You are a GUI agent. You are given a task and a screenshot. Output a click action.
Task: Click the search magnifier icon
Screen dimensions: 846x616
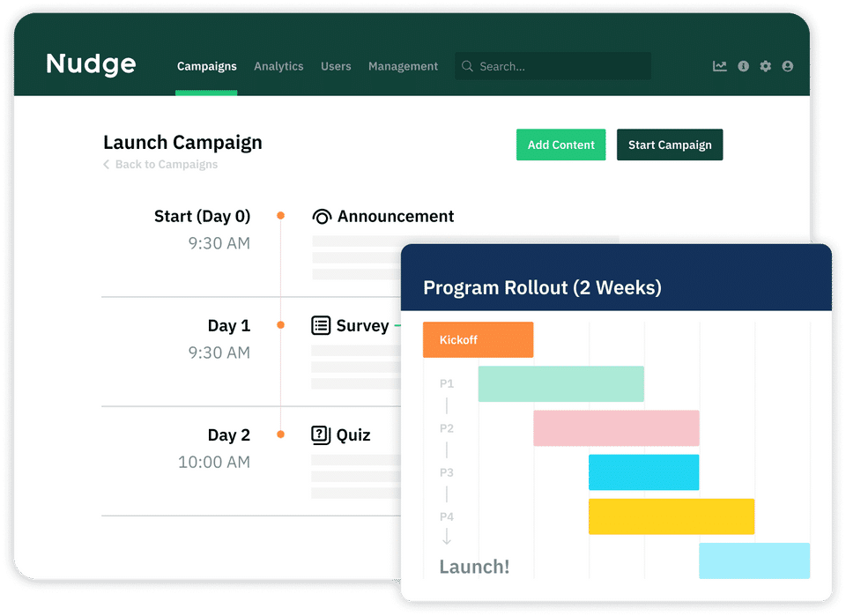(467, 66)
